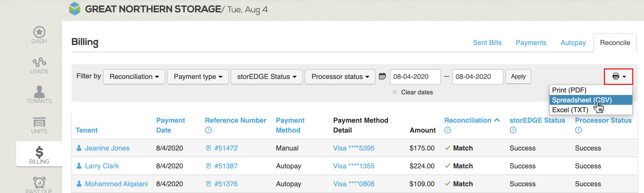Open tenant Jeanine Jones link
644x193 pixels.
point(107,148)
